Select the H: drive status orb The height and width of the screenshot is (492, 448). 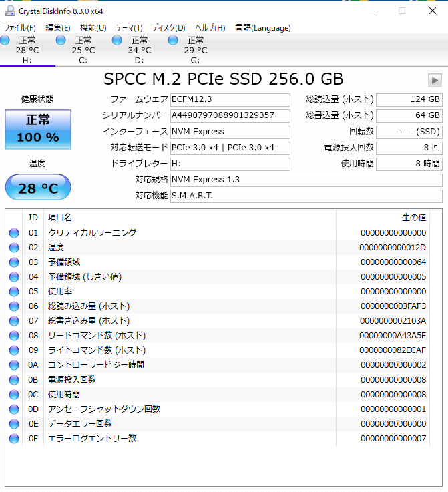(6, 41)
